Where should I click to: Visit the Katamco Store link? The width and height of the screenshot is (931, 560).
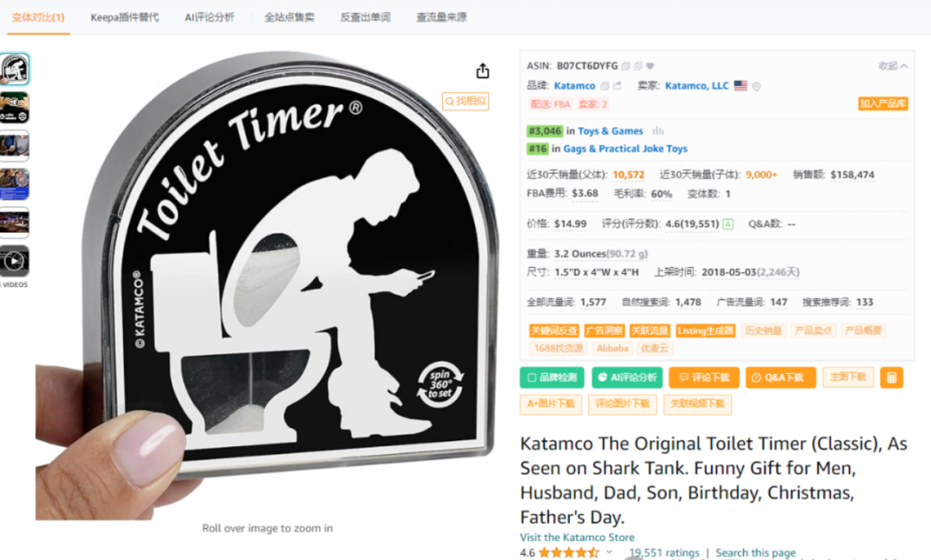tap(577, 538)
